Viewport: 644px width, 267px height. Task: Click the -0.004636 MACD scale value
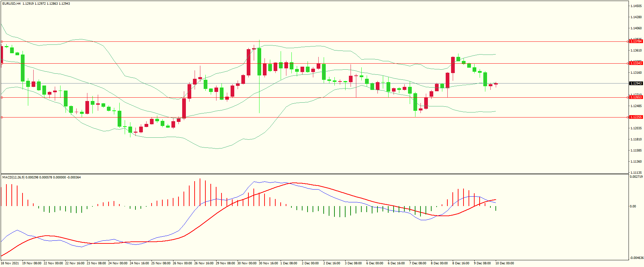tap(636, 258)
